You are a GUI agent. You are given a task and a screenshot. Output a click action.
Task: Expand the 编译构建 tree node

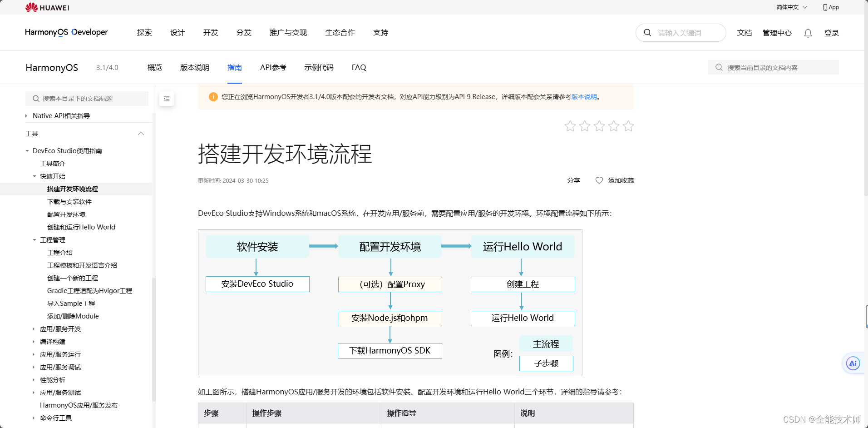(x=34, y=342)
